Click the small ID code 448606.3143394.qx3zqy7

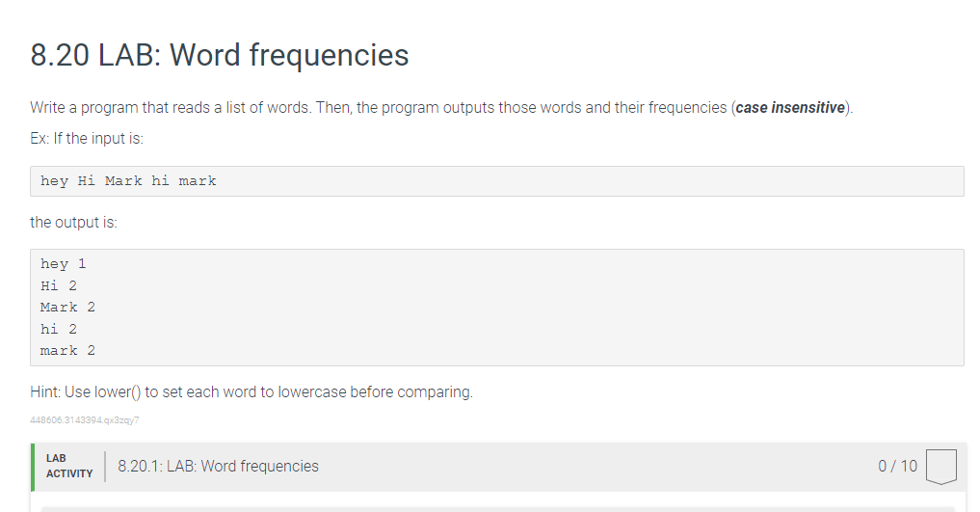point(85,420)
